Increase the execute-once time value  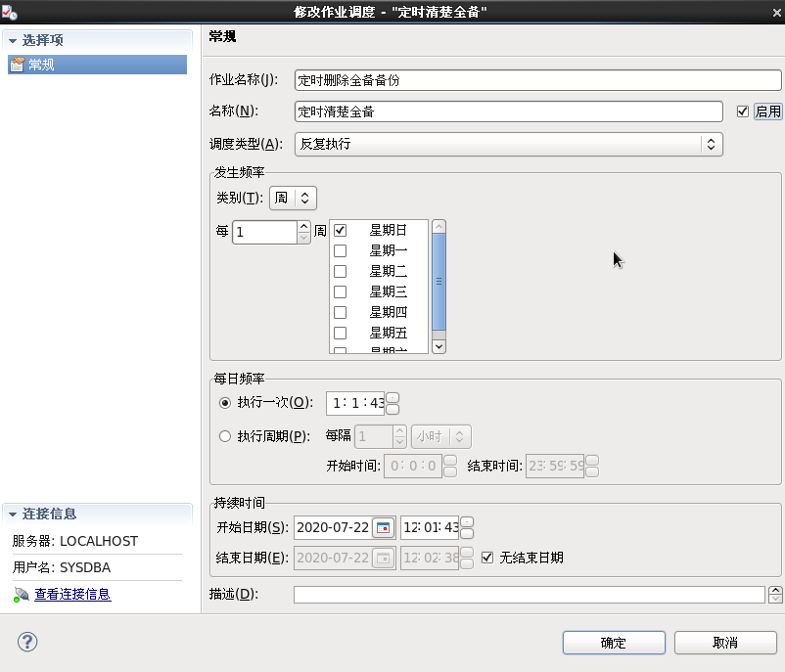[392, 397]
